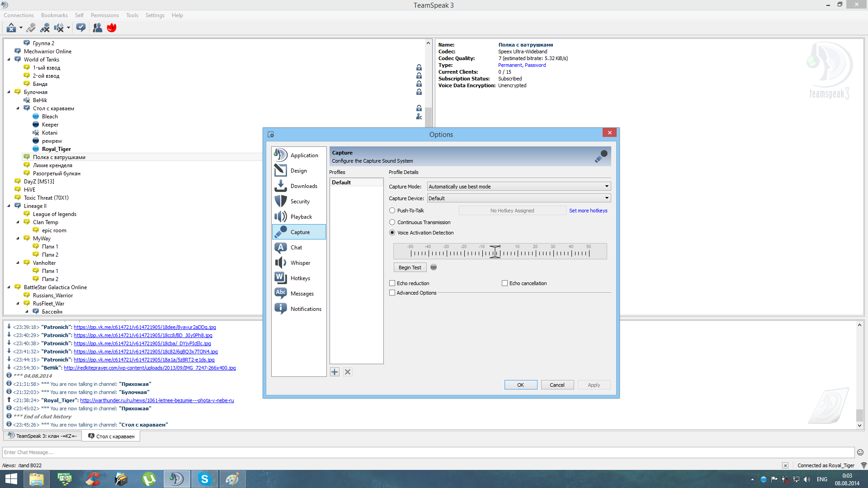868x488 pixels.
Task: Open Security options category
Action: (x=299, y=201)
